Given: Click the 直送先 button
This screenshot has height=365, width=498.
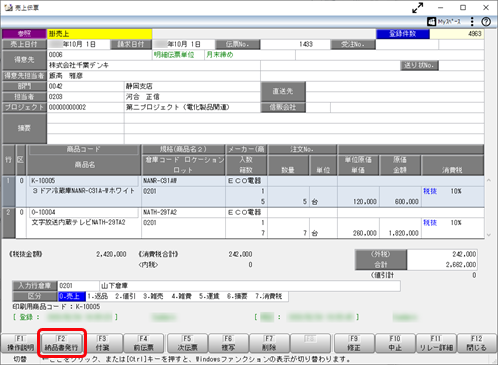Looking at the screenshot, I should tap(283, 91).
